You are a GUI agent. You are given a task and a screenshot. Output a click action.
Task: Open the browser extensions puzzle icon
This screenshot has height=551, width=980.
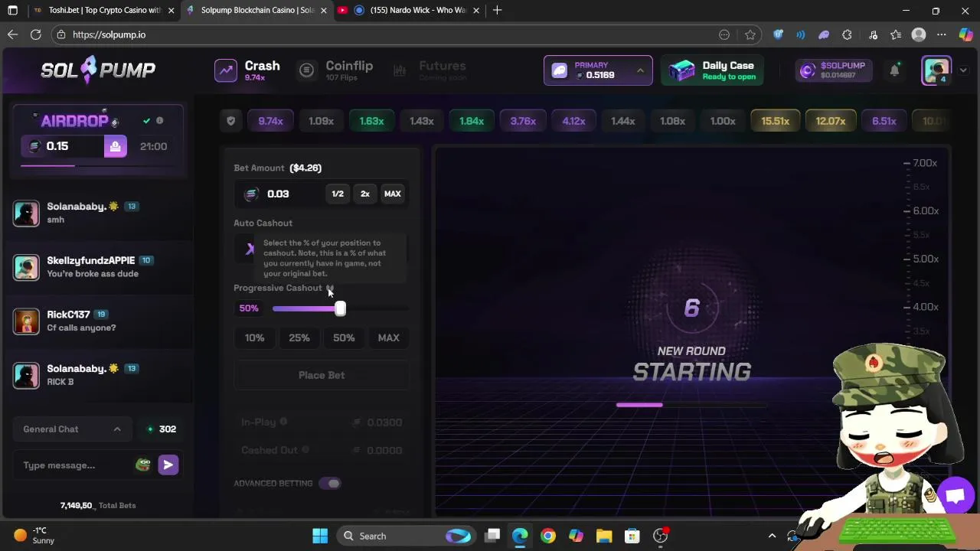click(847, 34)
